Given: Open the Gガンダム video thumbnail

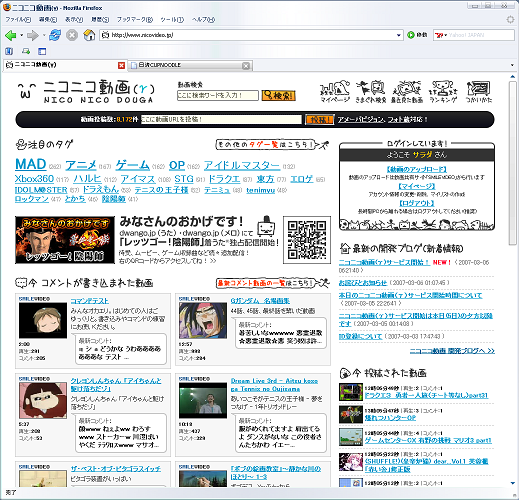Looking at the screenshot, I should pos(203,320).
